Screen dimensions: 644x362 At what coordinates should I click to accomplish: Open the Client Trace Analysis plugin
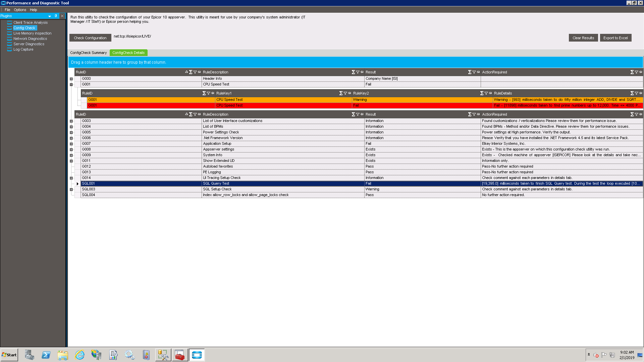click(30, 22)
